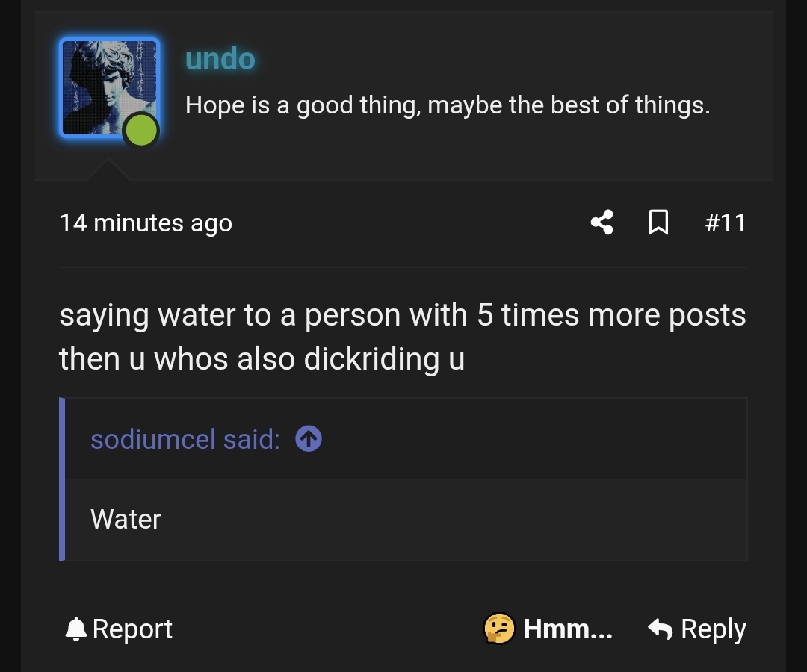Click undo's status message about hope
807x672 pixels.
pos(446,105)
